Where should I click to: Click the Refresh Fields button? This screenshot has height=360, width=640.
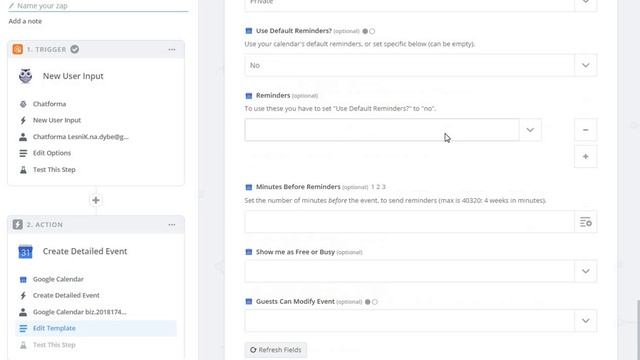click(x=276, y=350)
